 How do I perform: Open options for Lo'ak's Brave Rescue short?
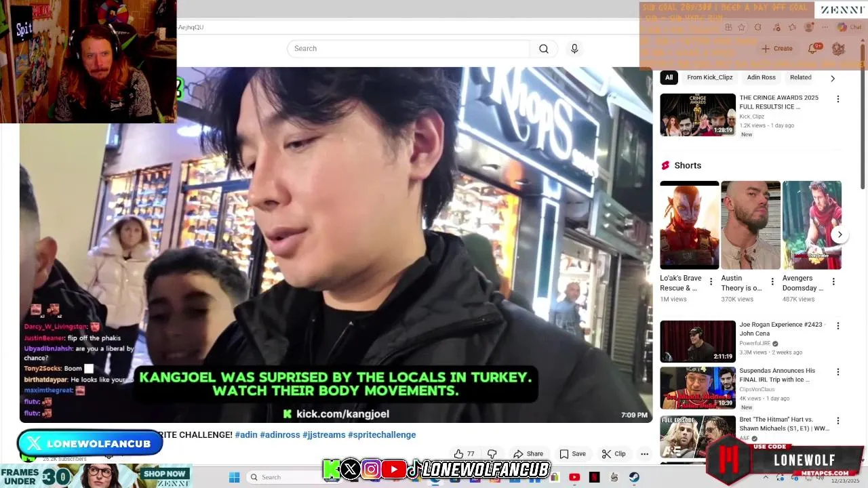[x=711, y=281]
